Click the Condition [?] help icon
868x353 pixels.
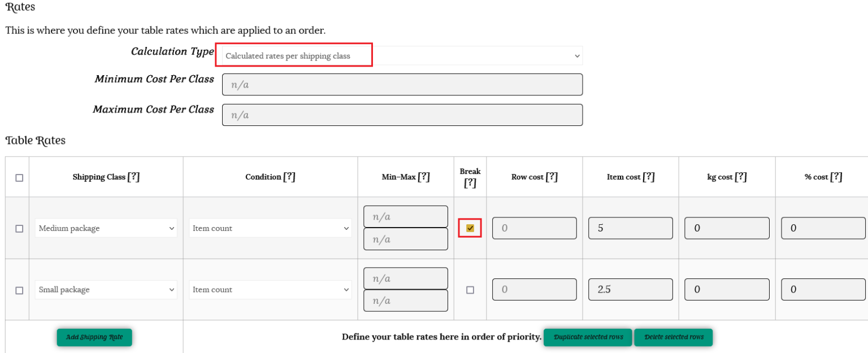(x=289, y=177)
